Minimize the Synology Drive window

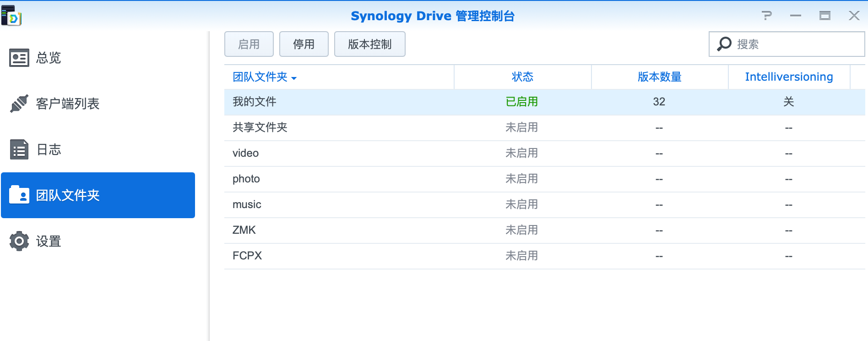point(796,16)
